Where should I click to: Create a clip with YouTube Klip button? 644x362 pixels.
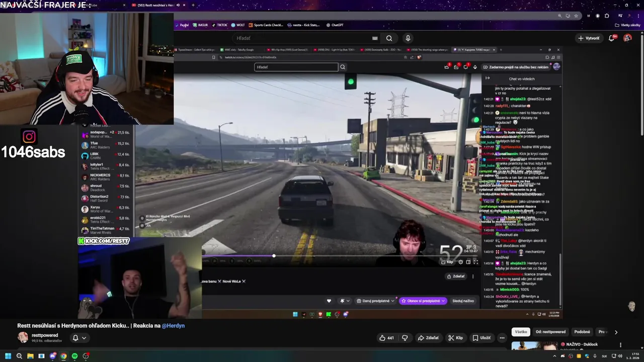click(456, 338)
